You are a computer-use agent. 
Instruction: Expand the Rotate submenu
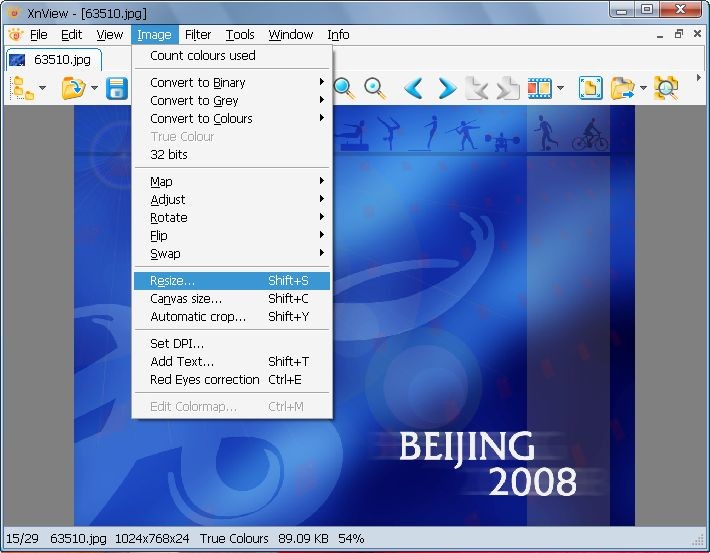pyautogui.click(x=232, y=217)
